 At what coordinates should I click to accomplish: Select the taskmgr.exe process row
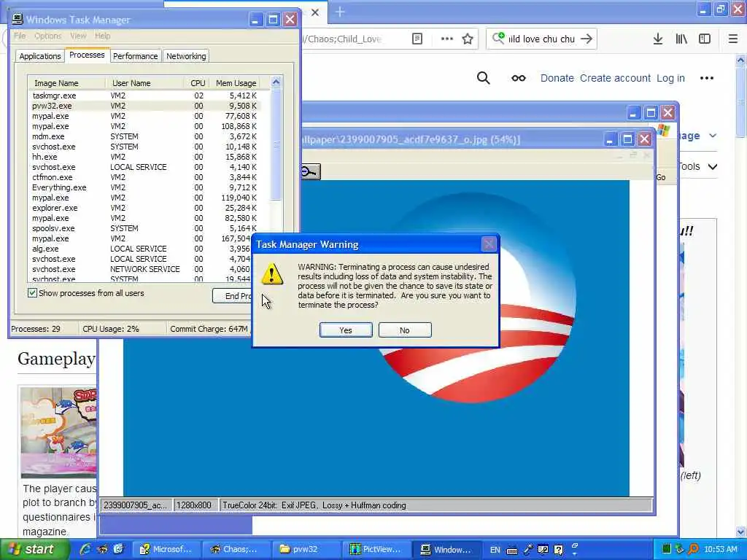(144, 96)
